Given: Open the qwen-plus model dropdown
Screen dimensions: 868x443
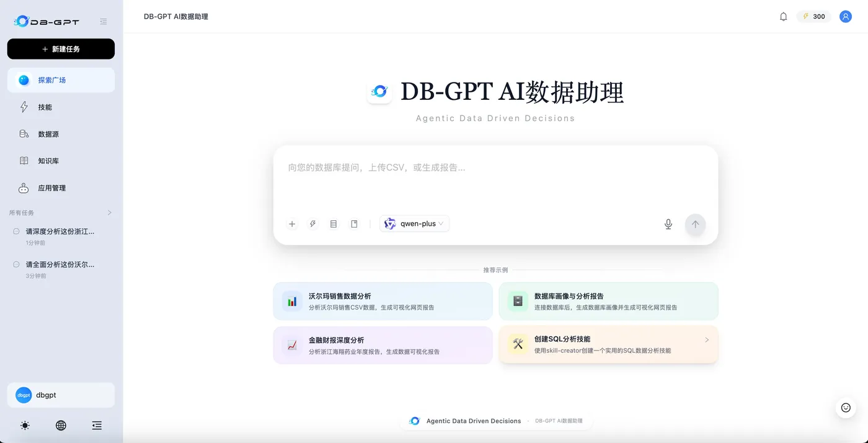Looking at the screenshot, I should coord(415,224).
